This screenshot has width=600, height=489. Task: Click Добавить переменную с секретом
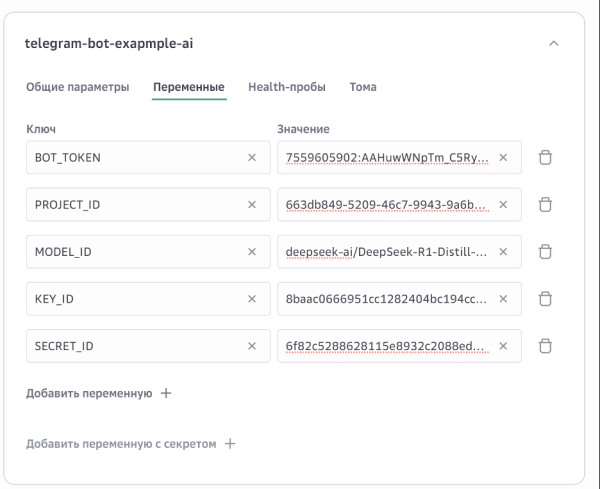(130, 443)
